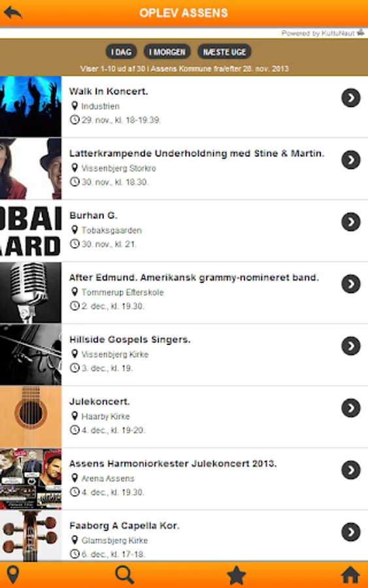368x588 pixels.
Task: Open Walk In Koncert arrow button
Action: [351, 98]
